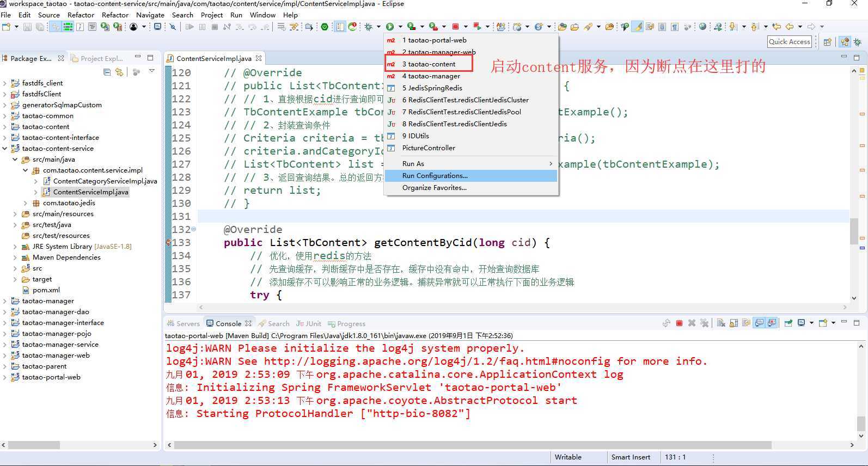
Task: Open the Run button dropdown arrow
Action: coord(400,27)
